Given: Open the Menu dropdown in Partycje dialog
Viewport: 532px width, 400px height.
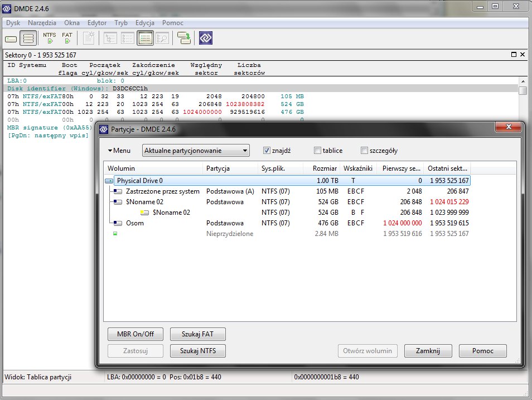Looking at the screenshot, I should coord(119,151).
